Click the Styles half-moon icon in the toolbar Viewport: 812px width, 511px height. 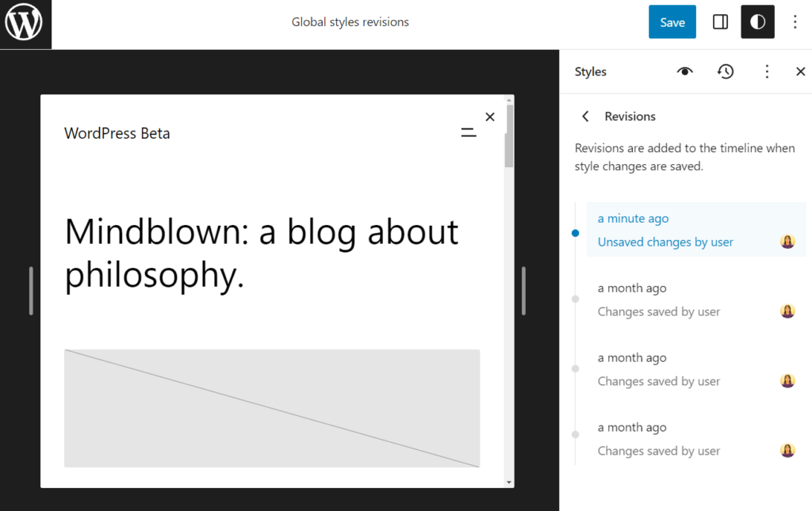(x=756, y=21)
